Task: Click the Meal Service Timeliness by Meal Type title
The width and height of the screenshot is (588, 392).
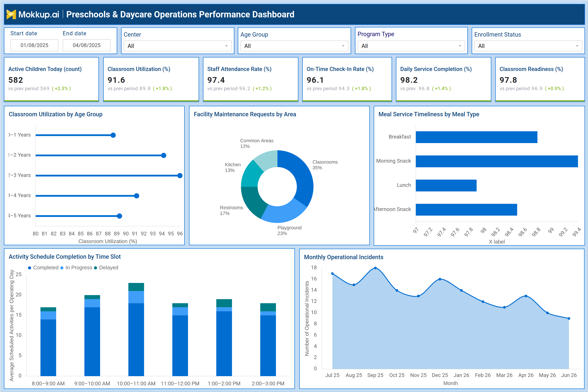Action: [x=429, y=114]
